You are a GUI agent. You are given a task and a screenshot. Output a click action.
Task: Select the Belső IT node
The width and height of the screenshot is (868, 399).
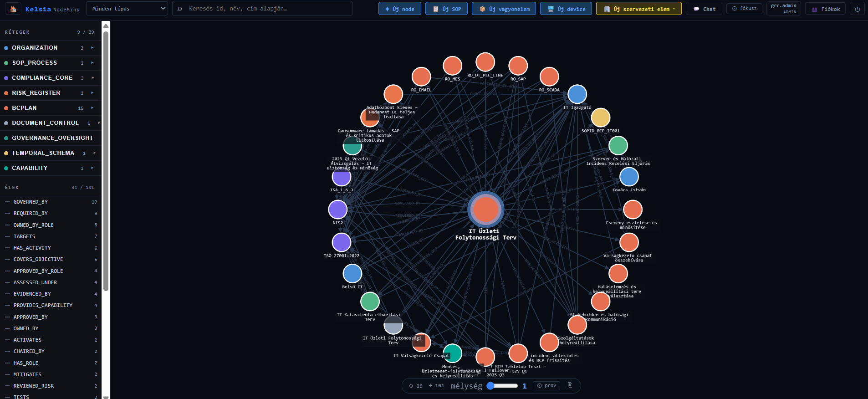coord(352,274)
